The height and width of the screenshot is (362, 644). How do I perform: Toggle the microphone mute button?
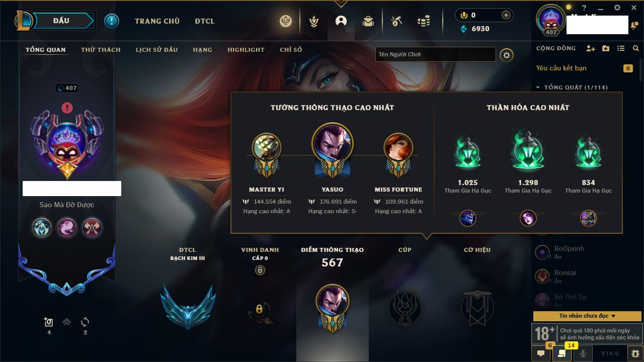583,353
